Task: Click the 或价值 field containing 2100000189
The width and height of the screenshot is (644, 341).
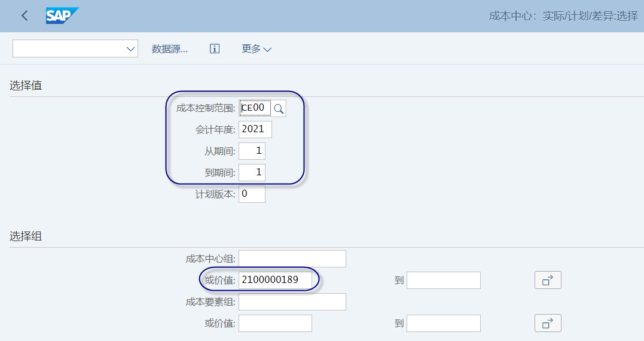Action: coord(275,280)
